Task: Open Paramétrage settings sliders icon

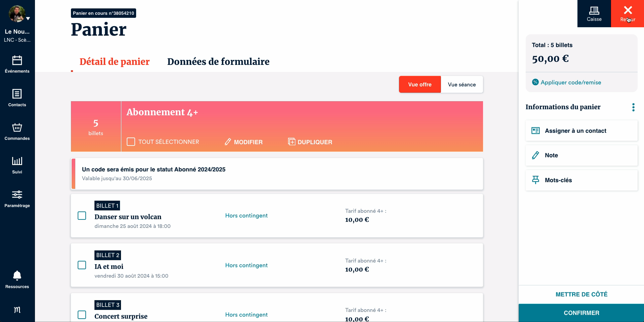Action: 17,195
